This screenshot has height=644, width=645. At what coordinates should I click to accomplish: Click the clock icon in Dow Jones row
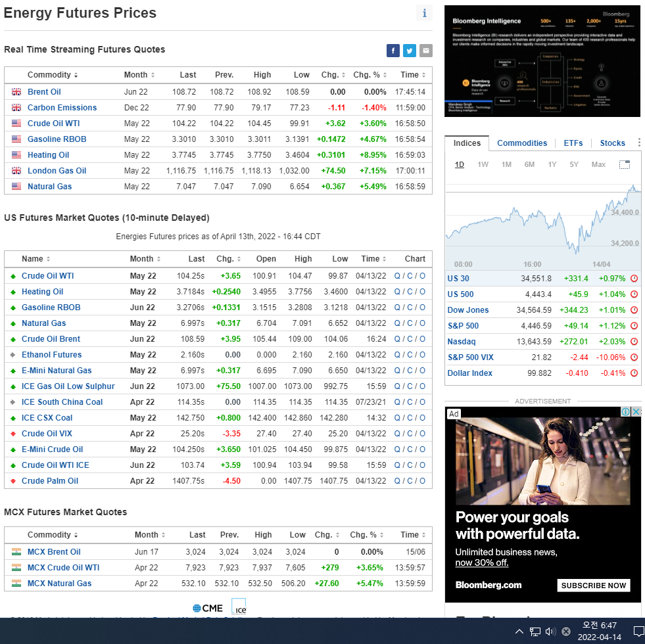point(634,310)
